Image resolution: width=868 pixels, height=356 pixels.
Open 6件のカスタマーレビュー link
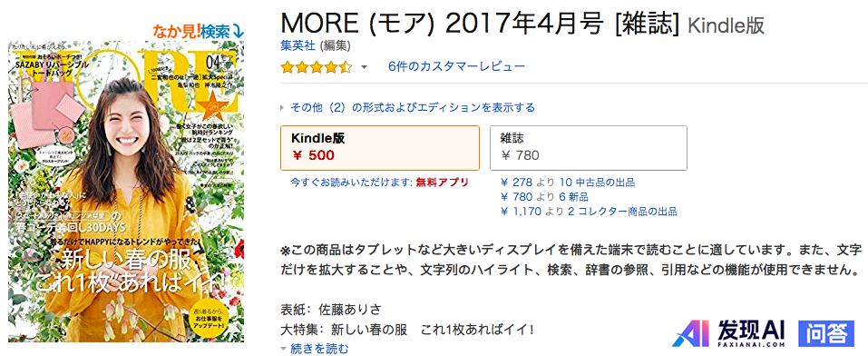coord(457,67)
